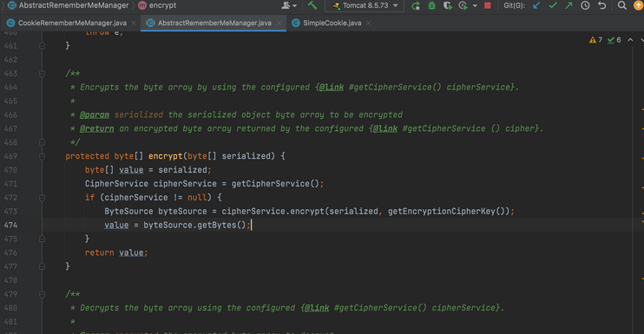
Task: Click line number 469 in gutter
Action: pyautogui.click(x=10, y=156)
